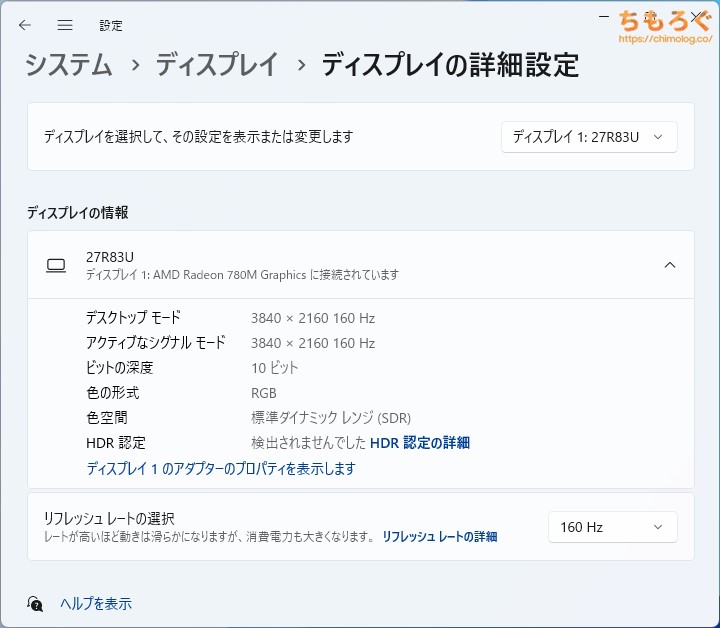
Task: Close the settings window
Action: (696, 17)
